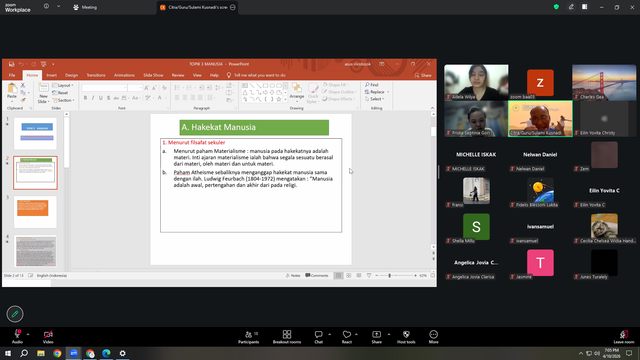Switch to the Meeting tab
The width and height of the screenshot is (640, 360).
point(85,7)
